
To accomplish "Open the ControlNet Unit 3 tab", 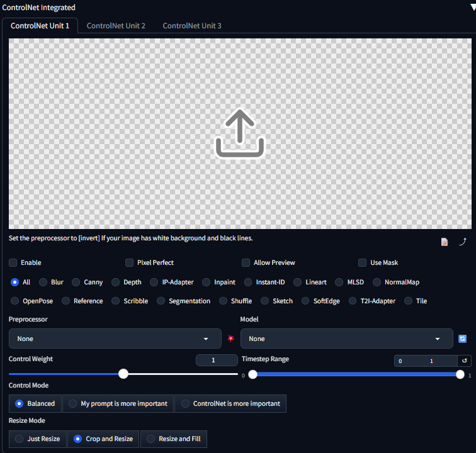I will click(192, 26).
